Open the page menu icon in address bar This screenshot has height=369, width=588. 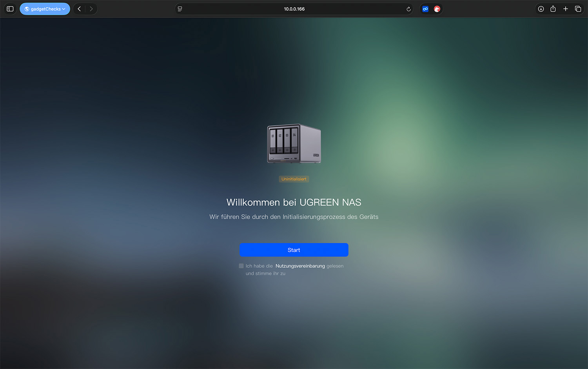coord(180,9)
